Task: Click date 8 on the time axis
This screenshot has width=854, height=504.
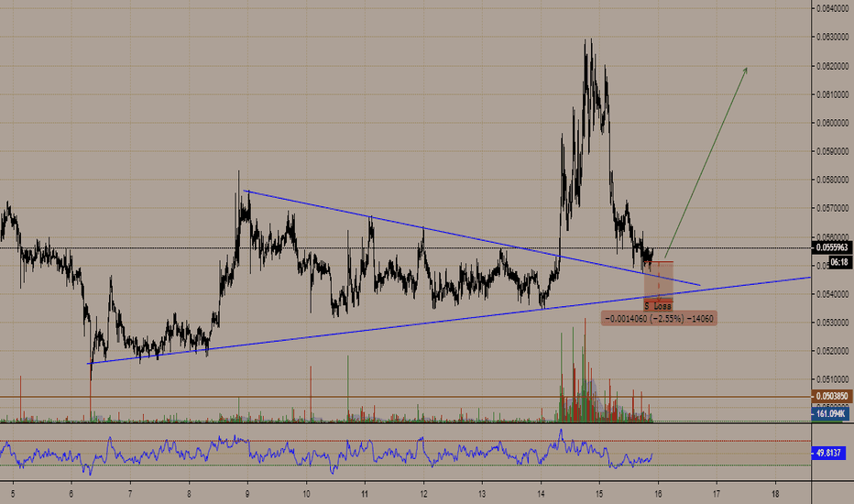Action: tap(189, 494)
